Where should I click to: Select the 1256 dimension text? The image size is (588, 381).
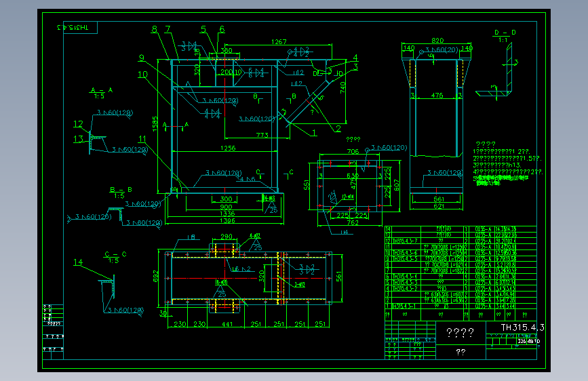coord(228,148)
